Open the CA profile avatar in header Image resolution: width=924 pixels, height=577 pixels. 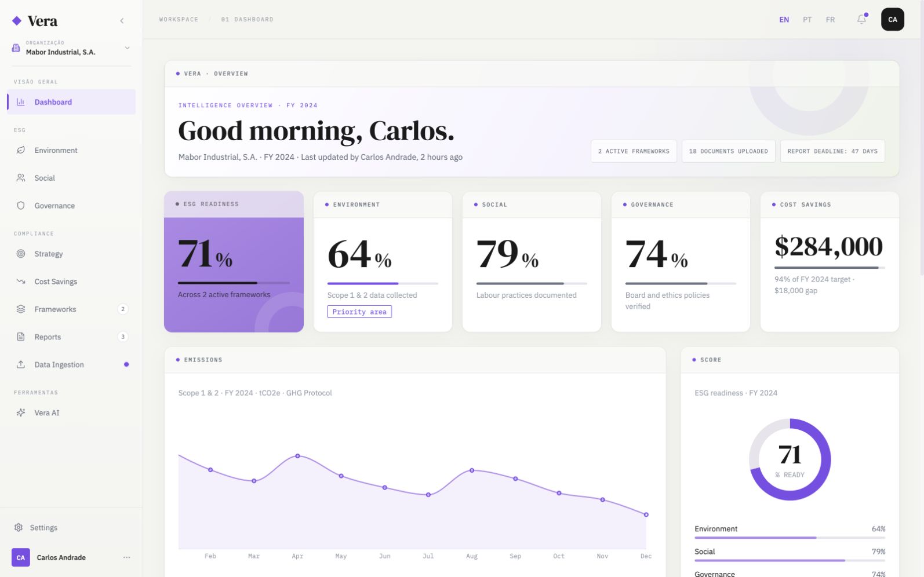893,19
